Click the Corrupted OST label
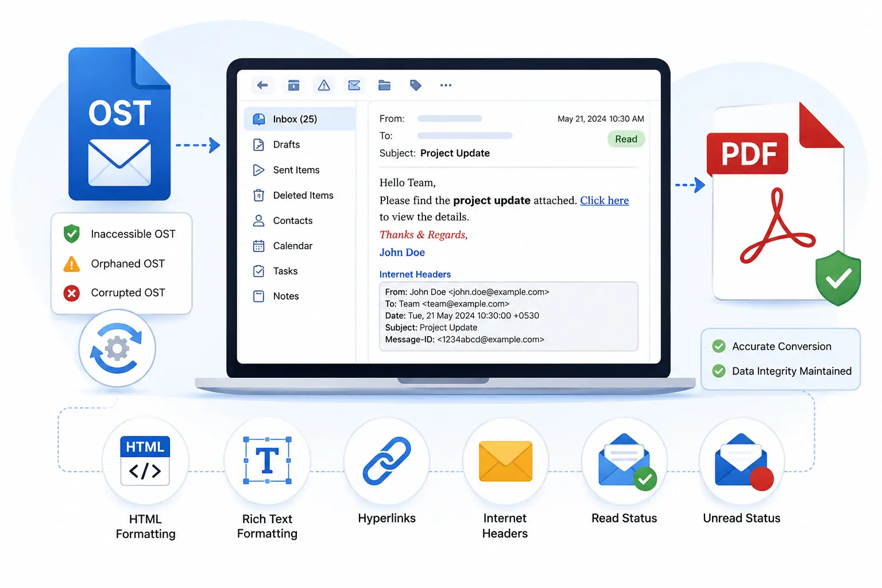Screen dimensions: 882x588 point(128,293)
